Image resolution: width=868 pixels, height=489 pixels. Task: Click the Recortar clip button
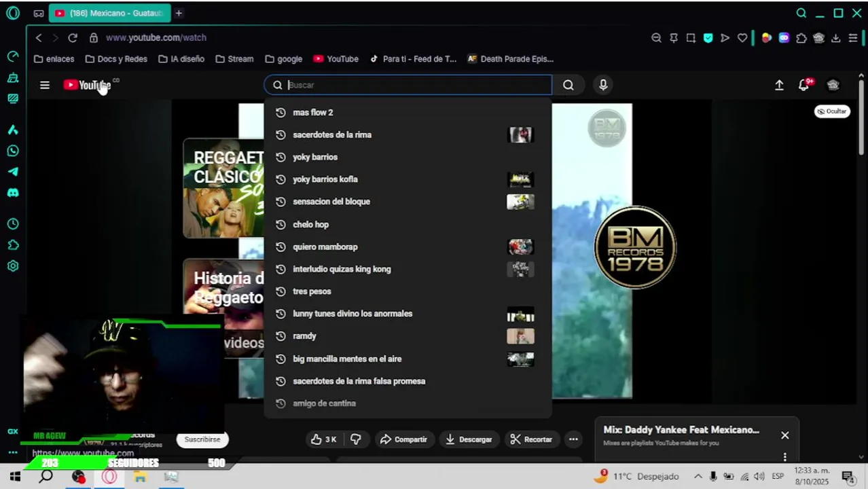point(531,439)
